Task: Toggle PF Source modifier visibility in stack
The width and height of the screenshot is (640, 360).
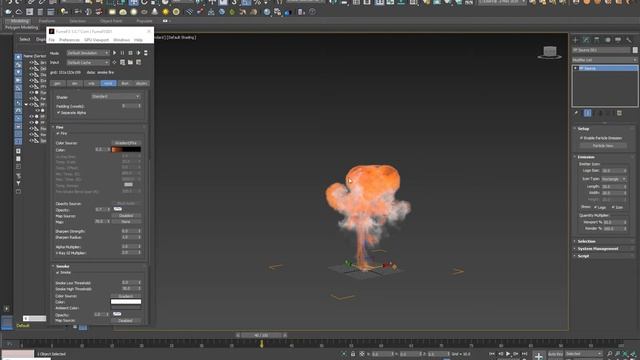Action: point(576,68)
